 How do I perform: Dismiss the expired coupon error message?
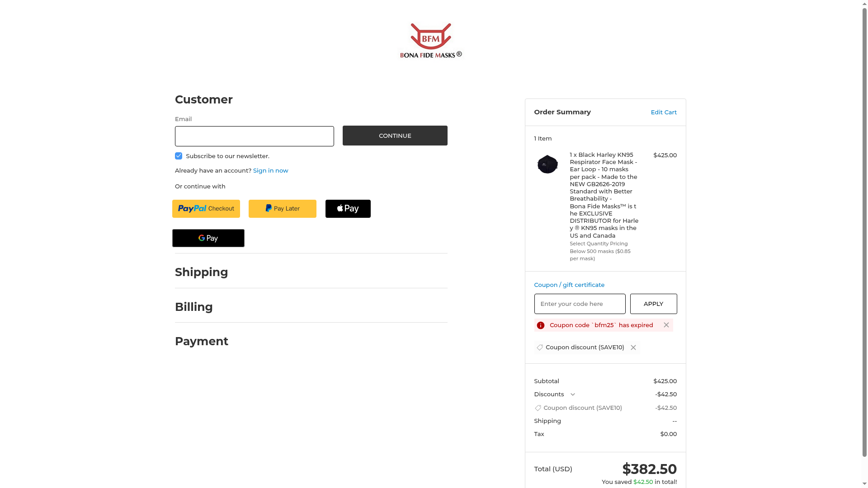pyautogui.click(x=666, y=325)
